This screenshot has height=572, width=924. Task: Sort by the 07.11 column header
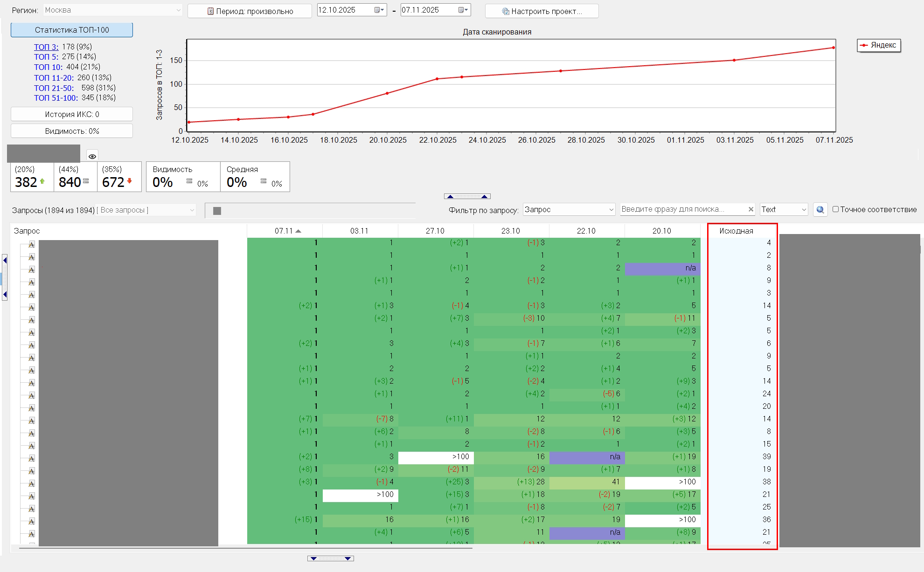tap(284, 231)
